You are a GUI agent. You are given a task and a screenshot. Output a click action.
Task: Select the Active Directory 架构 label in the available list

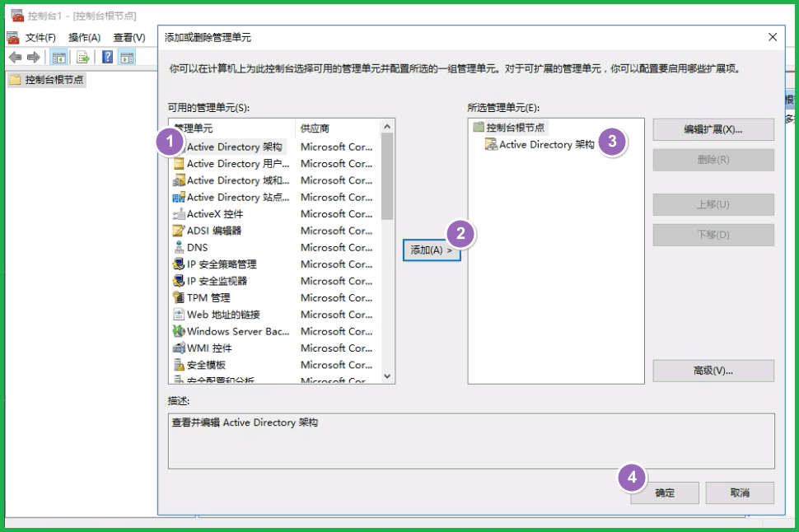coord(235,147)
